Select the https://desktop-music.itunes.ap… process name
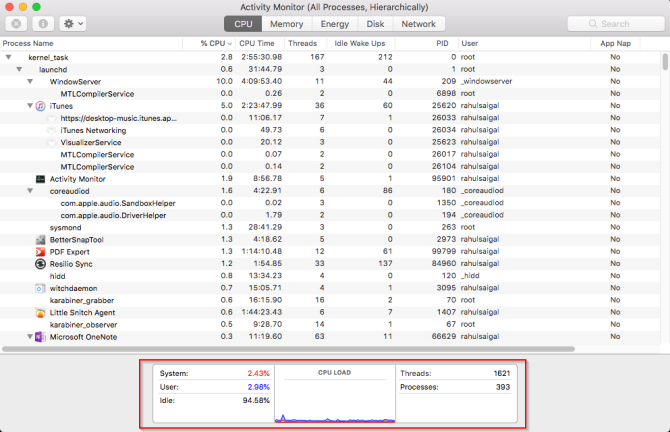This screenshot has width=670, height=432. pyautogui.click(x=118, y=118)
